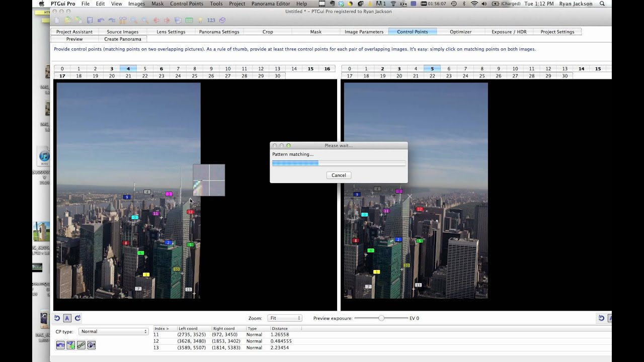
Task: Toggle the contrast enhance button
Action: coord(92,345)
